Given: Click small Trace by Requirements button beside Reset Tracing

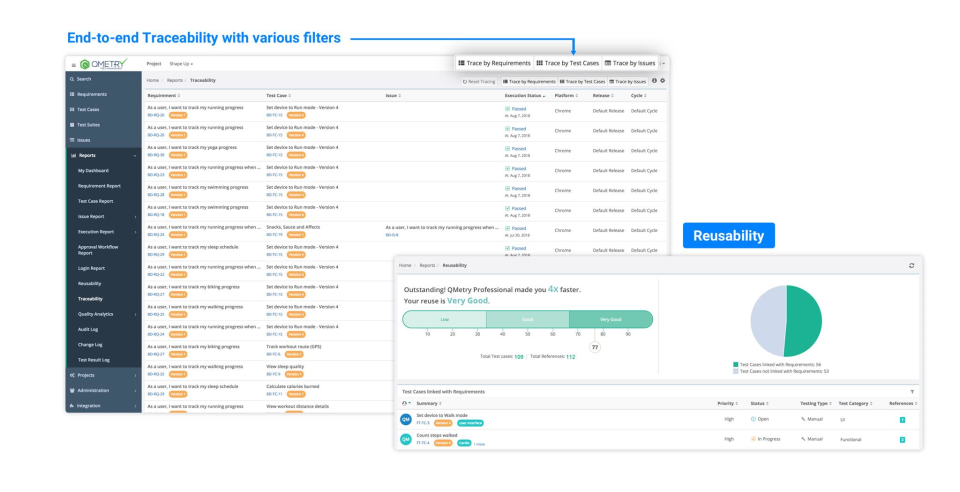Looking at the screenshot, I should click(x=530, y=81).
